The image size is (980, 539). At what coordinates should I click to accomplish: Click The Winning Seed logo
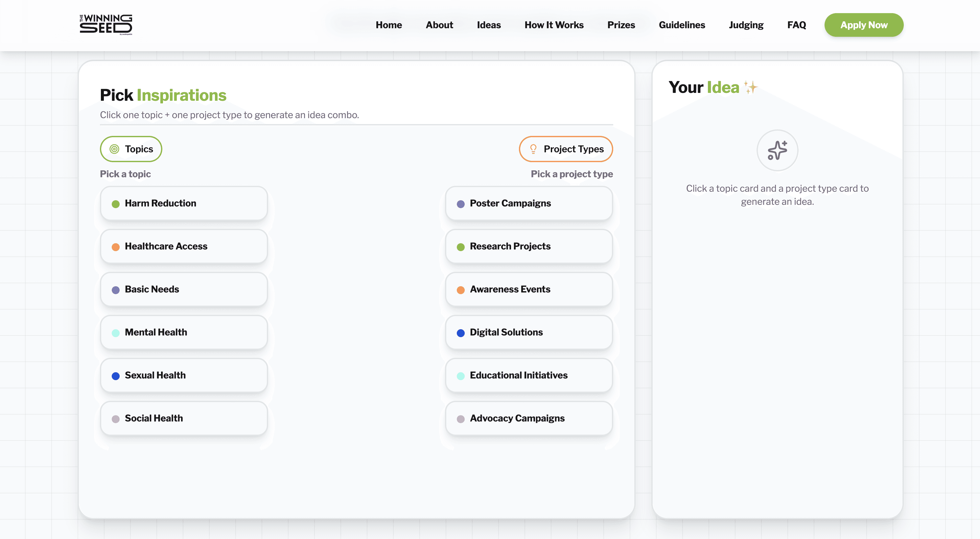click(x=106, y=25)
